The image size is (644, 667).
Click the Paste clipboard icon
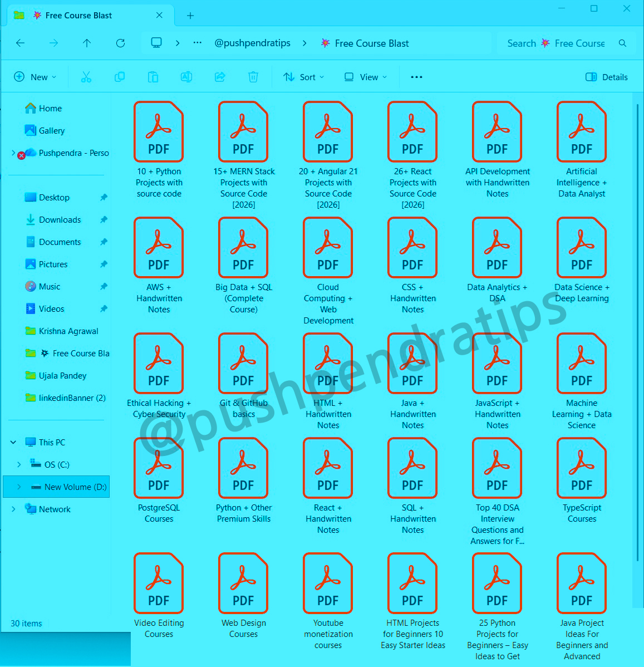click(153, 77)
